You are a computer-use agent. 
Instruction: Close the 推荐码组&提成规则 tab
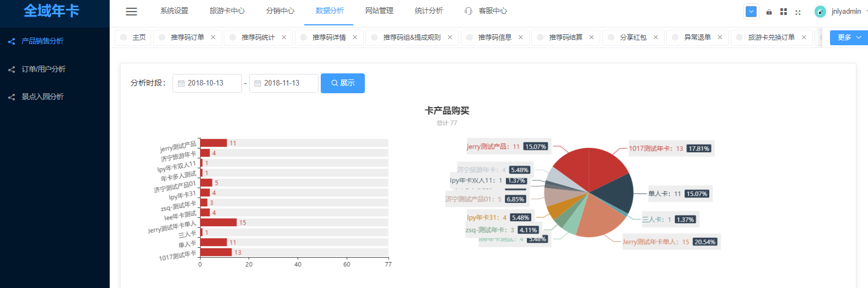tap(450, 38)
